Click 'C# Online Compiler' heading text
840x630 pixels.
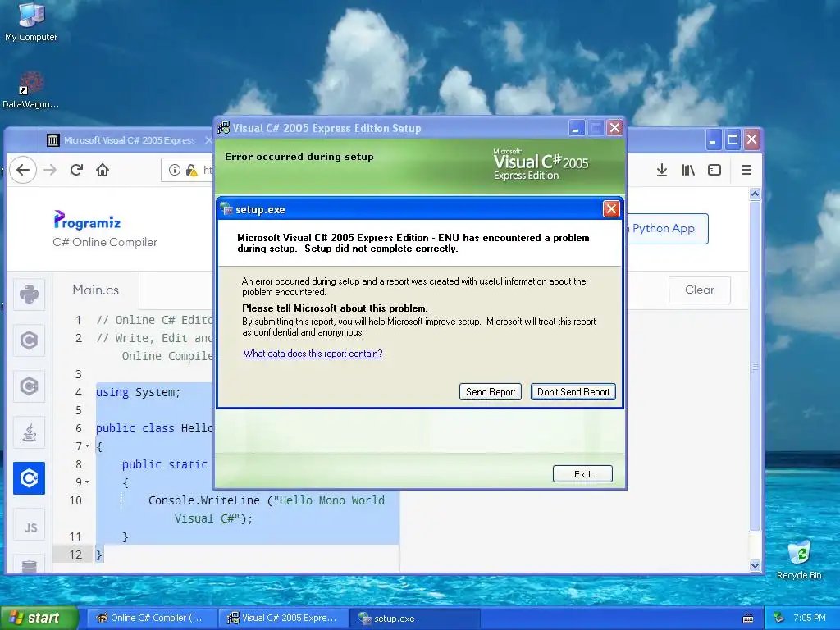105,242
